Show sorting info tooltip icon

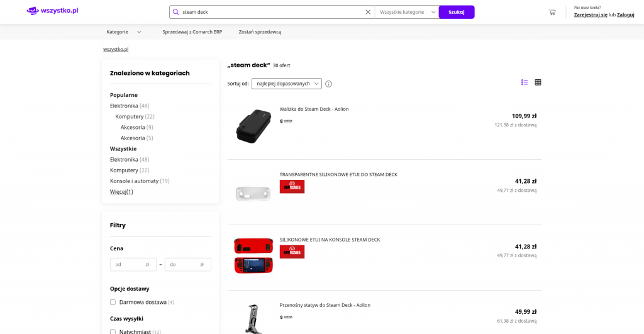click(x=328, y=84)
